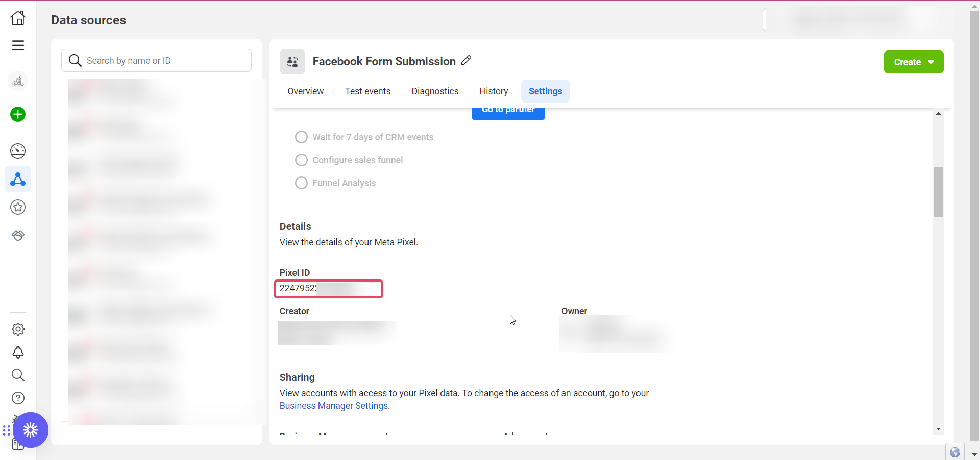Viewport: 980px width, 460px height.
Task: Click the Sharing section heading
Action: [297, 377]
